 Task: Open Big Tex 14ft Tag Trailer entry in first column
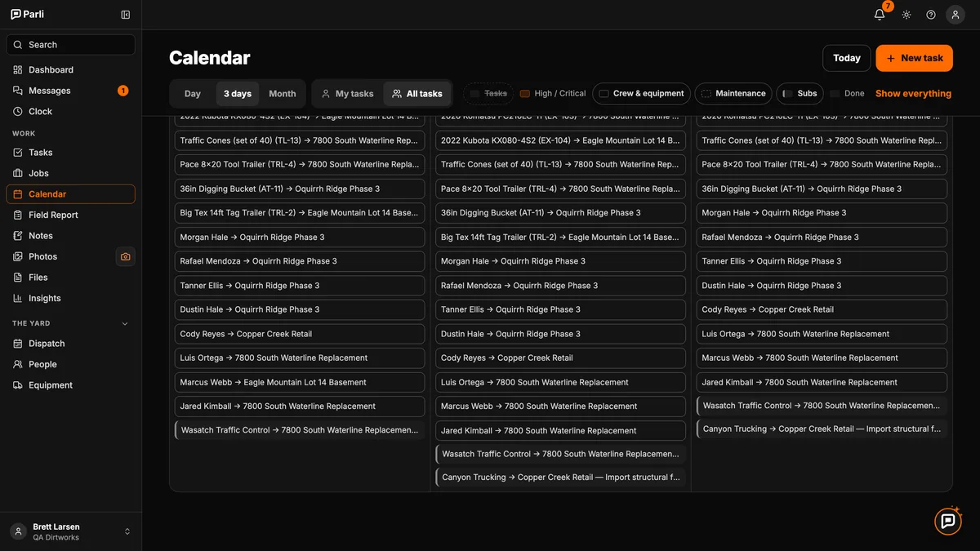(300, 213)
